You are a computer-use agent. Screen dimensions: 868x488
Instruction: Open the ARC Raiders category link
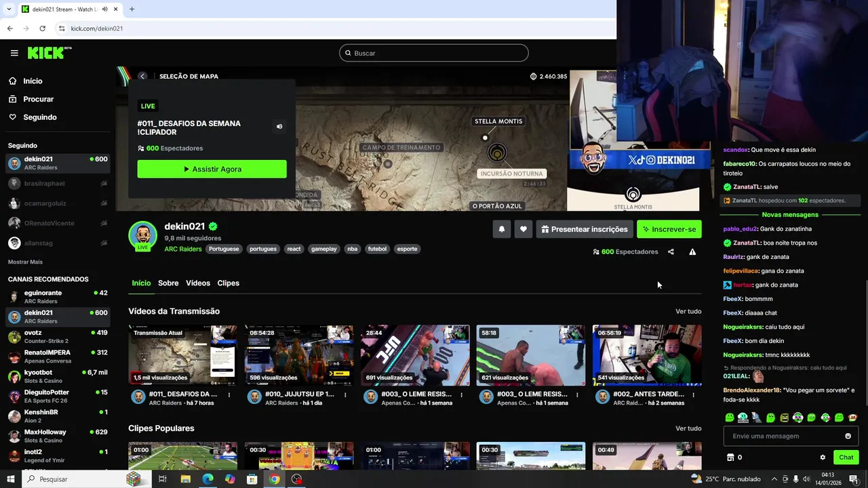pyautogui.click(x=183, y=249)
